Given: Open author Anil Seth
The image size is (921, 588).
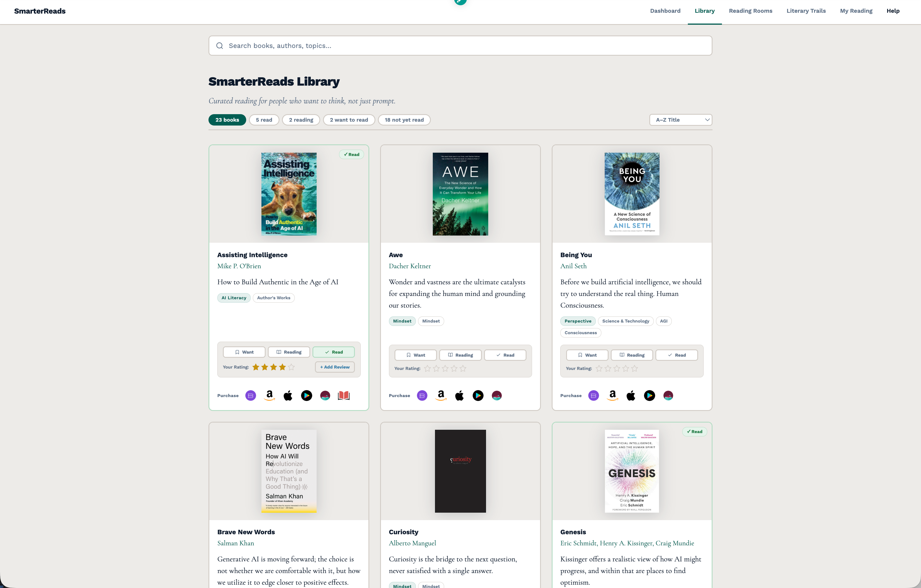Looking at the screenshot, I should coord(573,266).
